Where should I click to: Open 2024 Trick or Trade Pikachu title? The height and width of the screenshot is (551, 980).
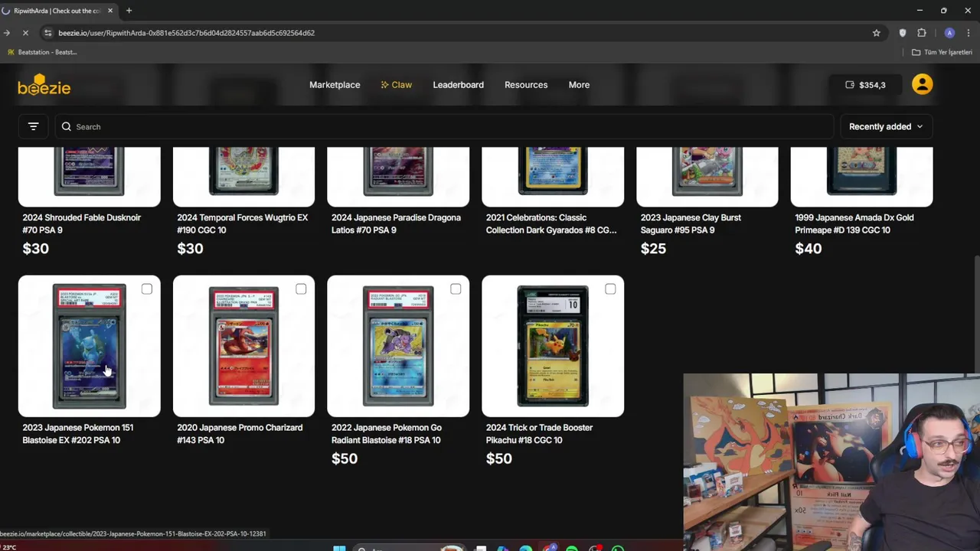point(539,434)
